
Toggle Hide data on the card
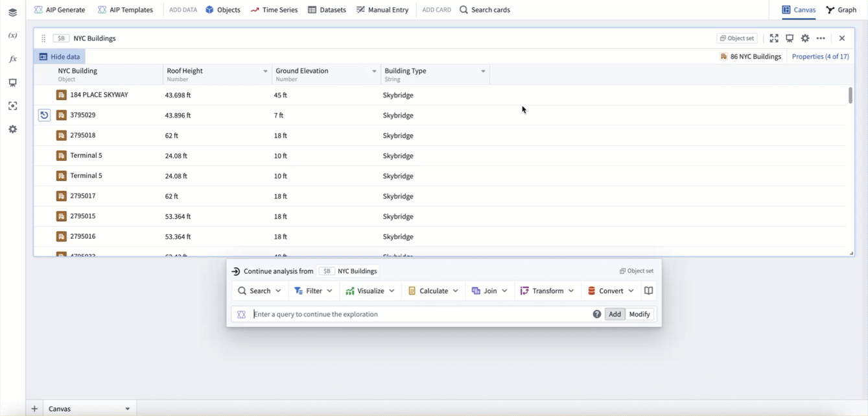tap(60, 56)
